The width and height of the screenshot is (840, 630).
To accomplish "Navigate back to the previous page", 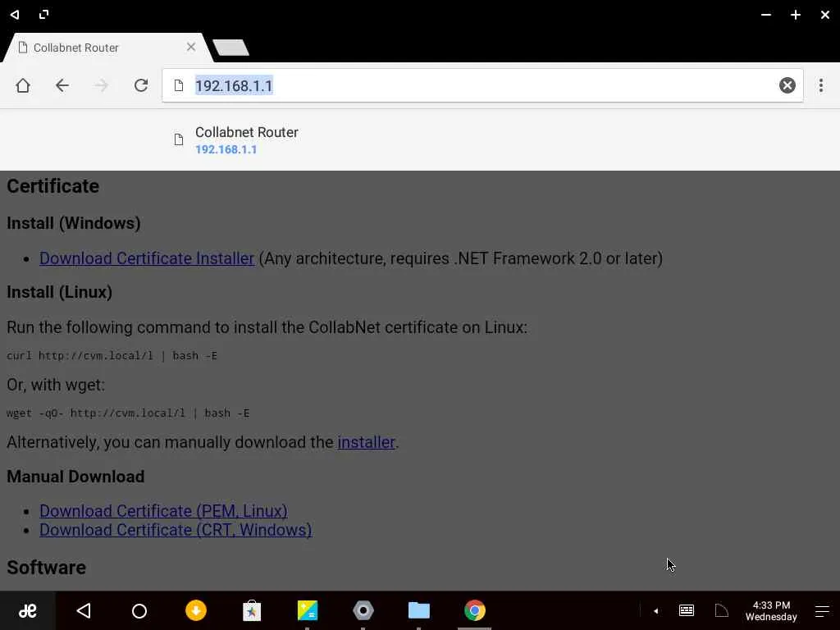I will point(62,85).
